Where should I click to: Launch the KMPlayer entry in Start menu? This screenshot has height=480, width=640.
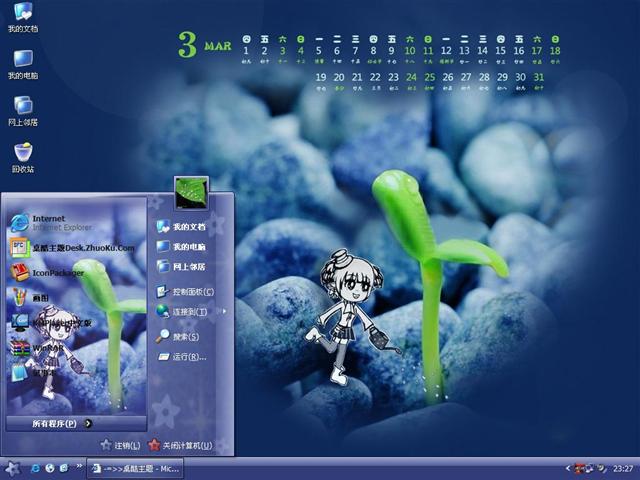(x=51, y=323)
